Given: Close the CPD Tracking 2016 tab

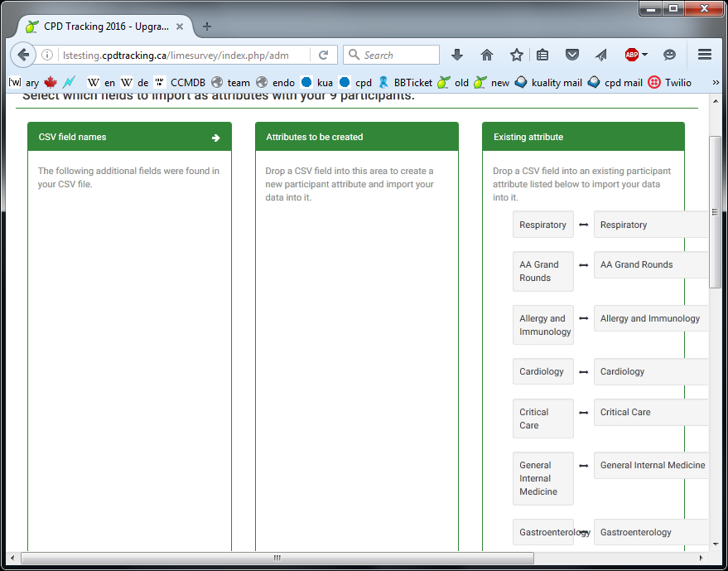Looking at the screenshot, I should click(180, 27).
